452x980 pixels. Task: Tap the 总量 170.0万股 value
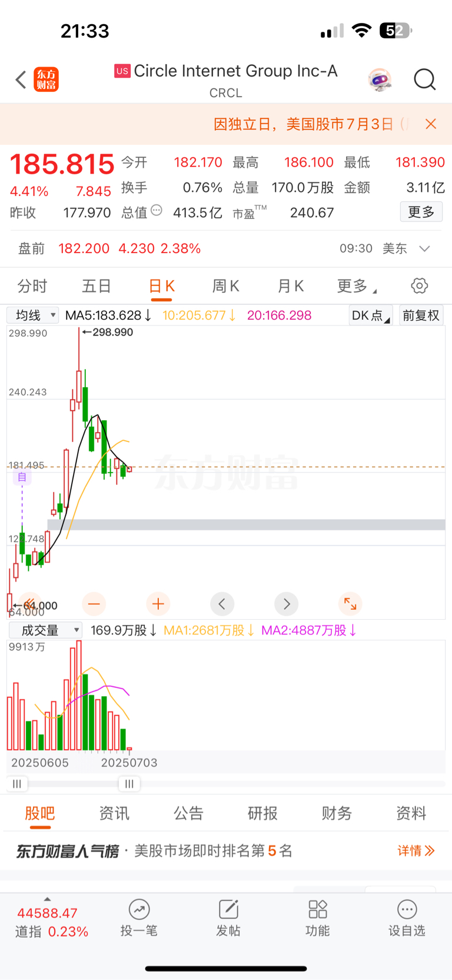click(x=303, y=188)
